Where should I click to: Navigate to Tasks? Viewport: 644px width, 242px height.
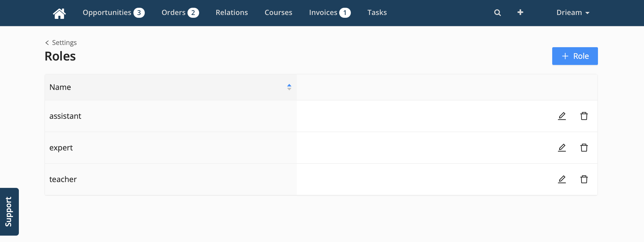377,12
